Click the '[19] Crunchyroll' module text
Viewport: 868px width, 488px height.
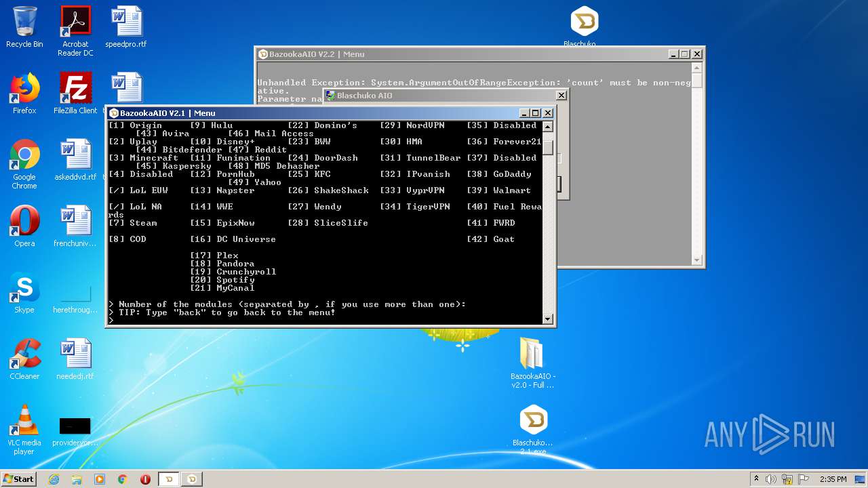point(233,272)
